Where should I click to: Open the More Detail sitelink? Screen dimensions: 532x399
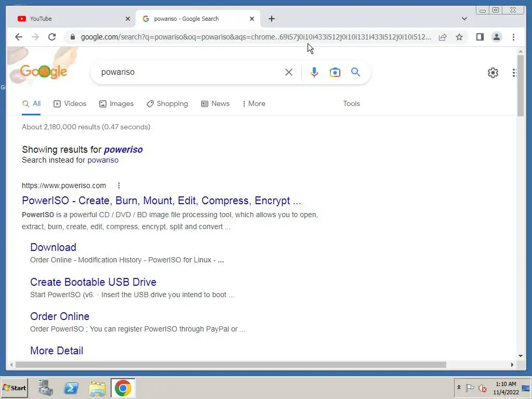pos(57,351)
